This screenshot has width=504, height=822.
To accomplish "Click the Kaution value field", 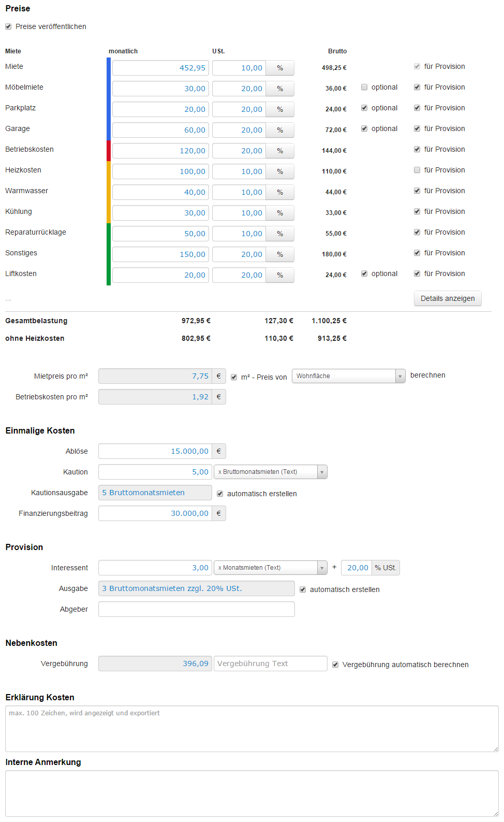I will tap(155, 472).
